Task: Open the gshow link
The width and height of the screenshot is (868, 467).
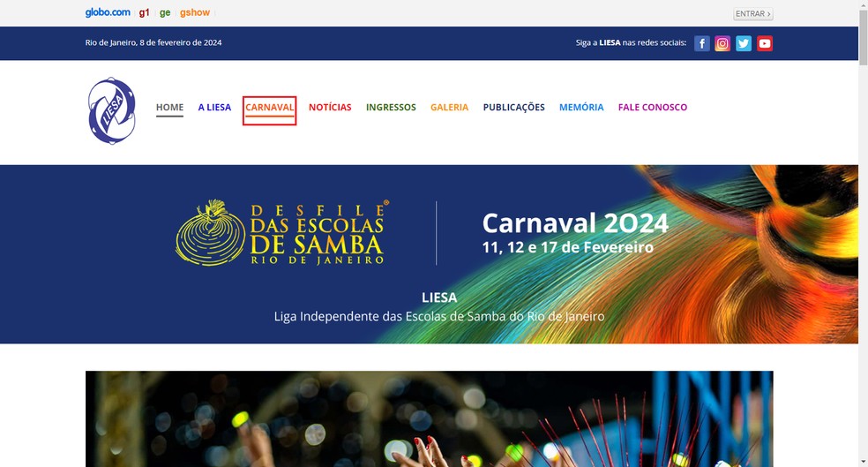Action: [x=195, y=12]
